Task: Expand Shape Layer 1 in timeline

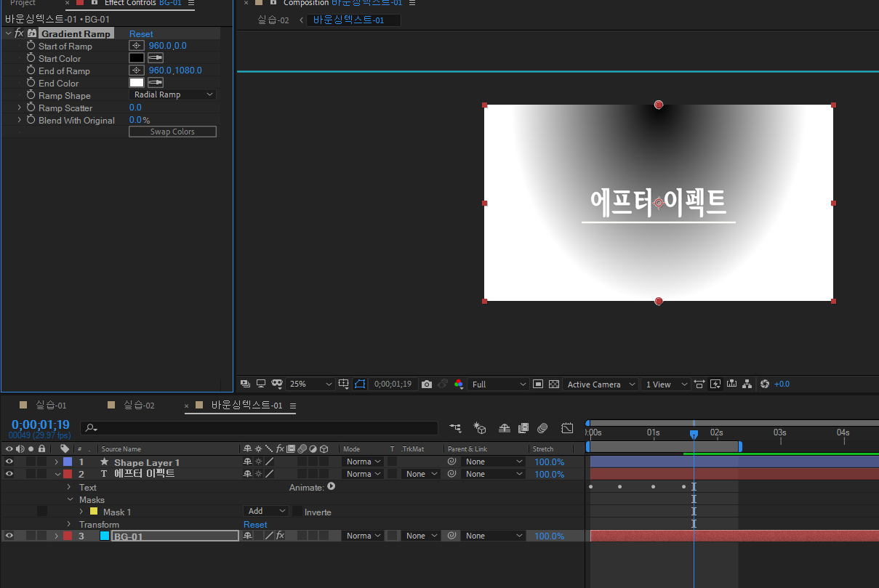Action: (x=57, y=462)
